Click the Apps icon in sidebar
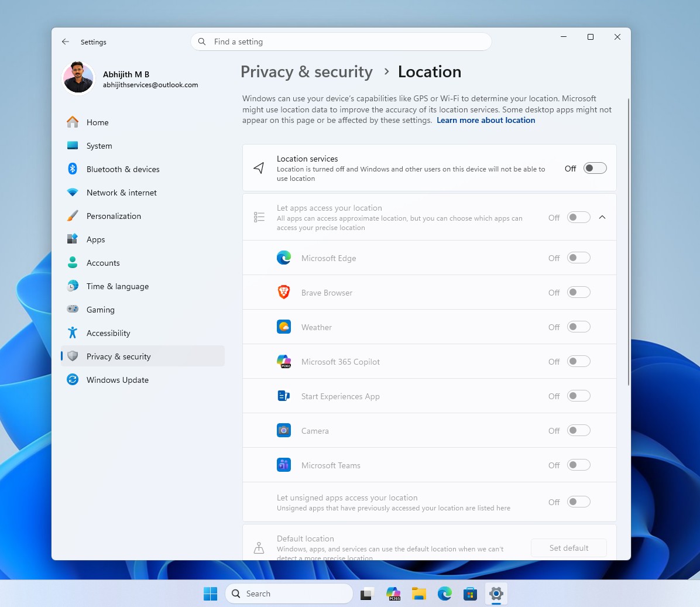The height and width of the screenshot is (607, 700). pos(73,239)
